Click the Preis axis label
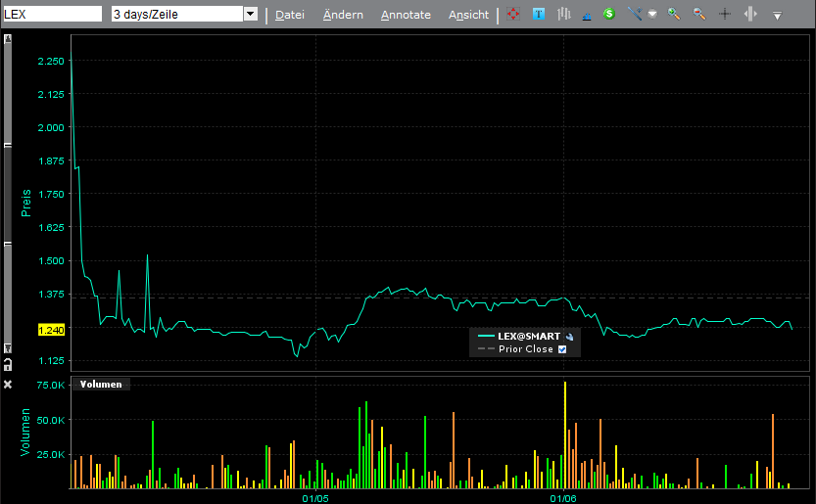Image resolution: width=816 pixels, height=504 pixels. pyautogui.click(x=26, y=203)
